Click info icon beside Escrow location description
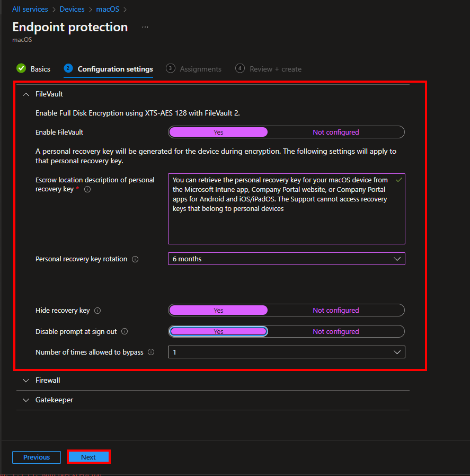470x476 pixels. [87, 189]
